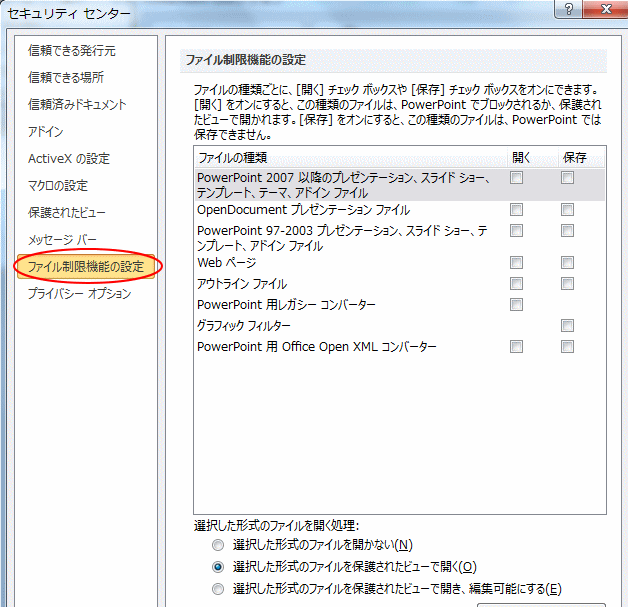Check 保存 for Office Open XML コンバーター
This screenshot has height=607, width=628.
[x=567, y=346]
